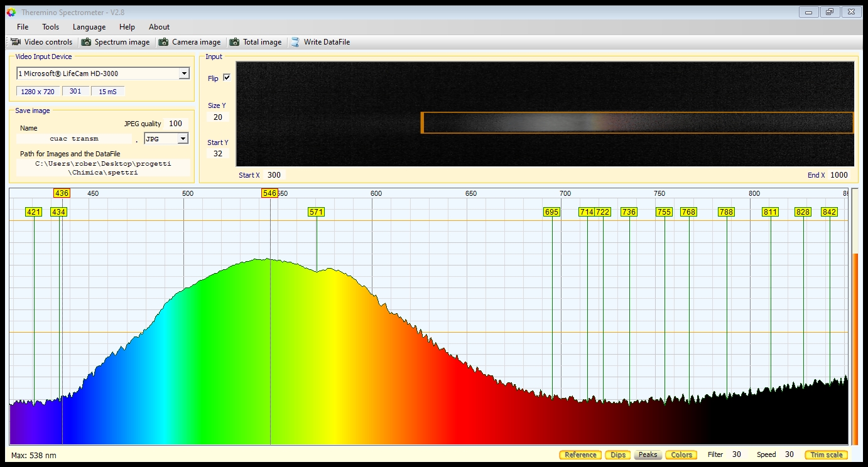
Task: Open the Language menu
Action: (89, 27)
